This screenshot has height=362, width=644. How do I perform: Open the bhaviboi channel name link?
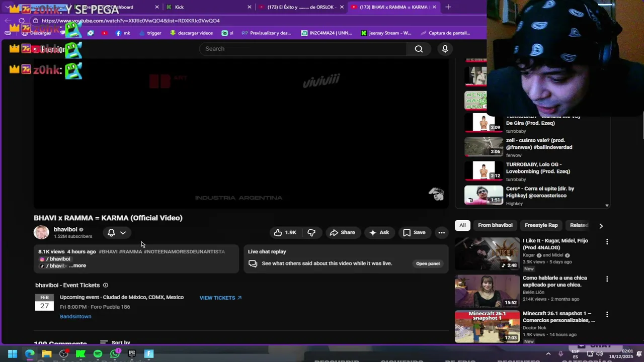point(65,229)
